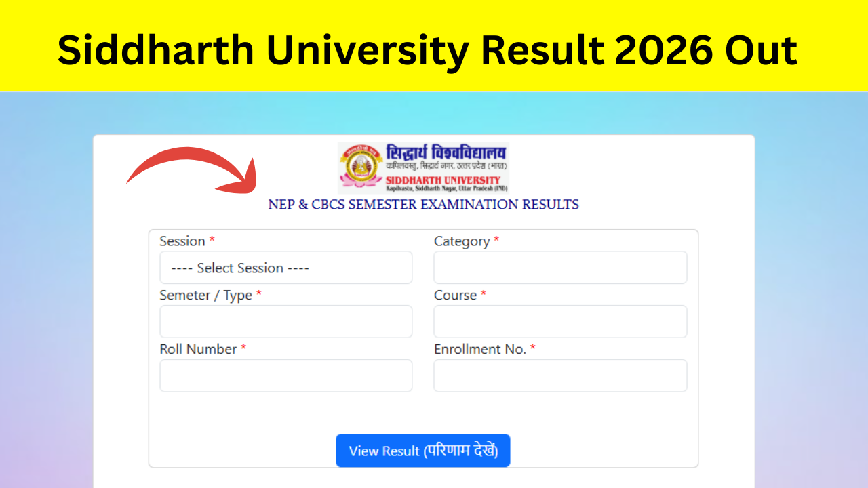Image resolution: width=868 pixels, height=488 pixels.
Task: Open the Category selection field
Action: pyautogui.click(x=560, y=267)
